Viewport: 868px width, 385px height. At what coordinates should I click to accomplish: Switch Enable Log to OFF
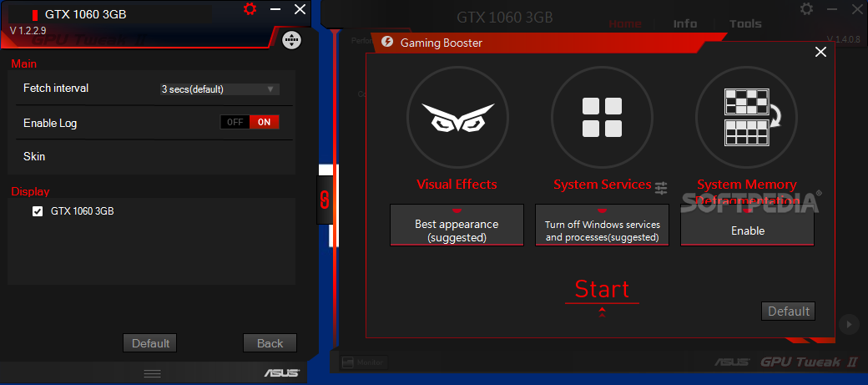[x=235, y=123]
